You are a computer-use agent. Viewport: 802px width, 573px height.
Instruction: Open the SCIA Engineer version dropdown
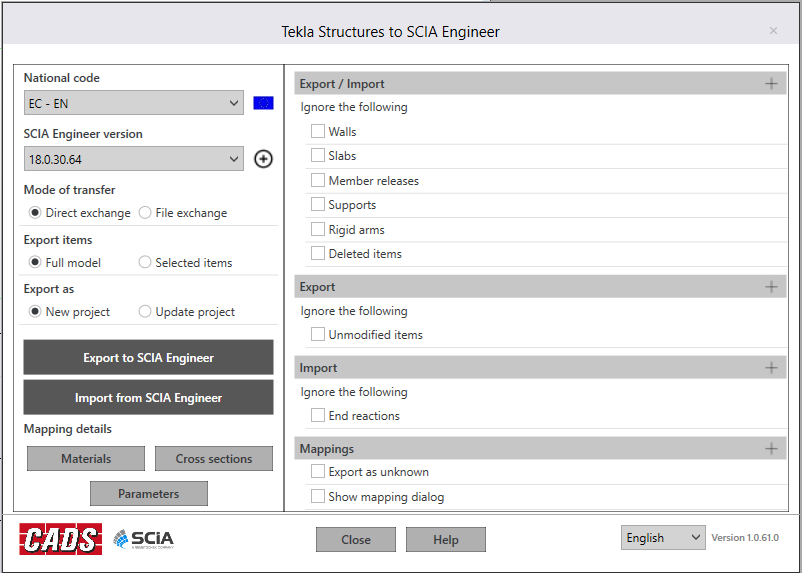click(x=133, y=159)
